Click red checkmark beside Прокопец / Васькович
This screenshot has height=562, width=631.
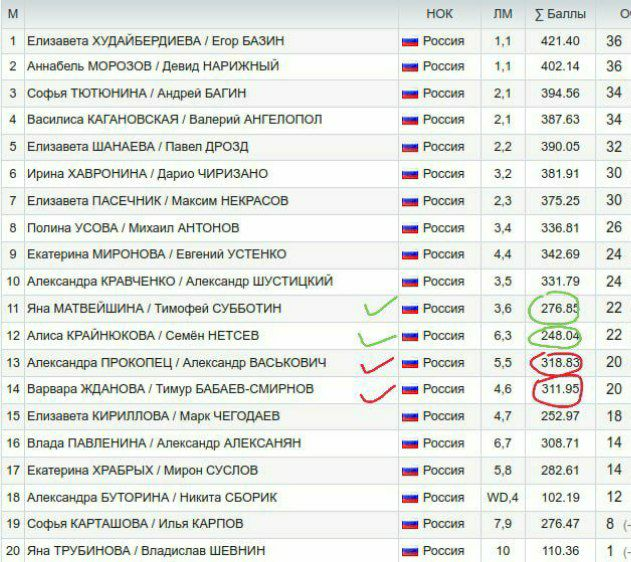[378, 362]
